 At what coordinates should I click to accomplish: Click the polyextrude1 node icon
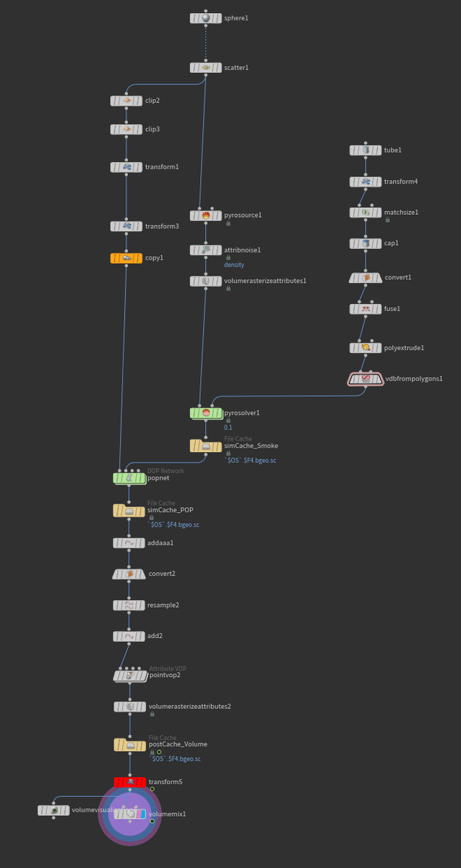click(366, 348)
